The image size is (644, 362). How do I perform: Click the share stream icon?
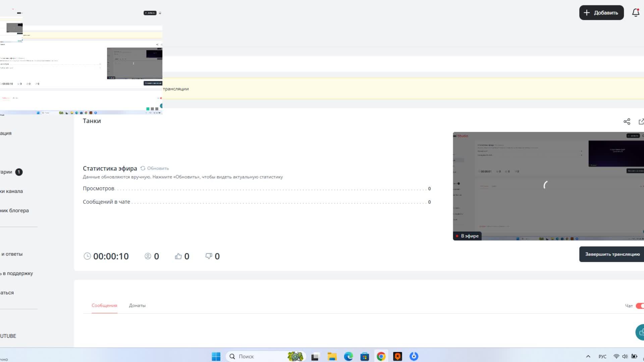(627, 122)
